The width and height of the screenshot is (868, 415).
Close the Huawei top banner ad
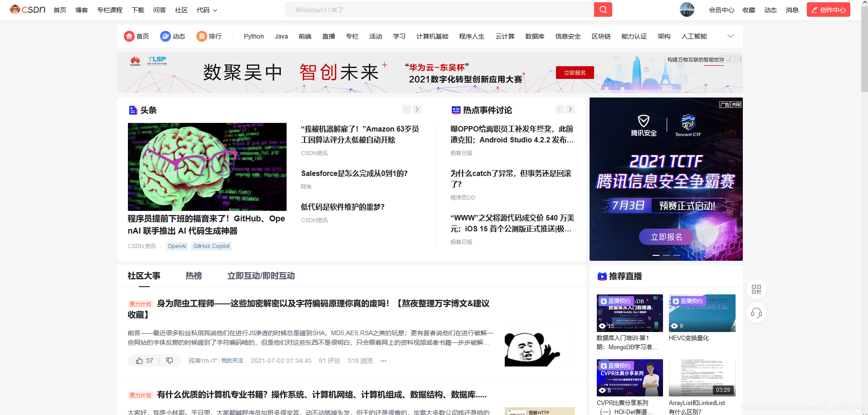click(736, 59)
